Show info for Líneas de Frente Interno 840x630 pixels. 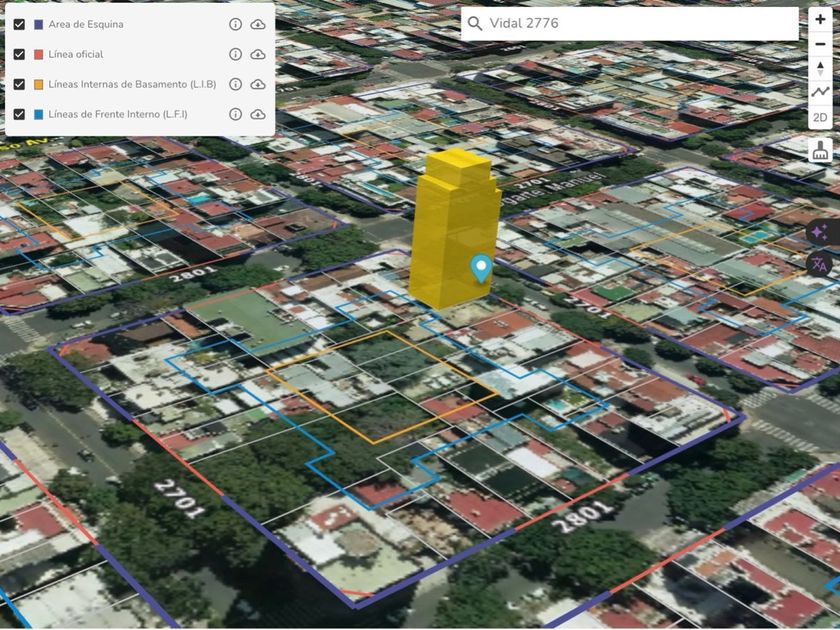coord(235,114)
